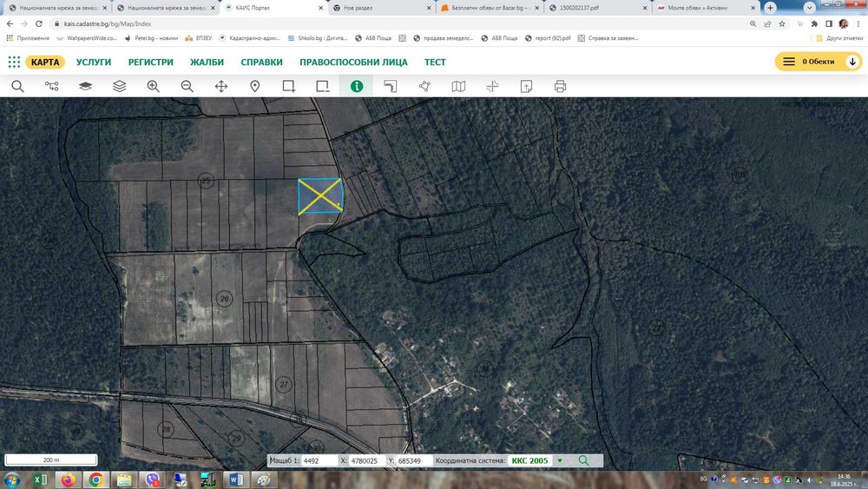Select the location pin marker tool
The width and height of the screenshot is (868, 489).
click(255, 86)
